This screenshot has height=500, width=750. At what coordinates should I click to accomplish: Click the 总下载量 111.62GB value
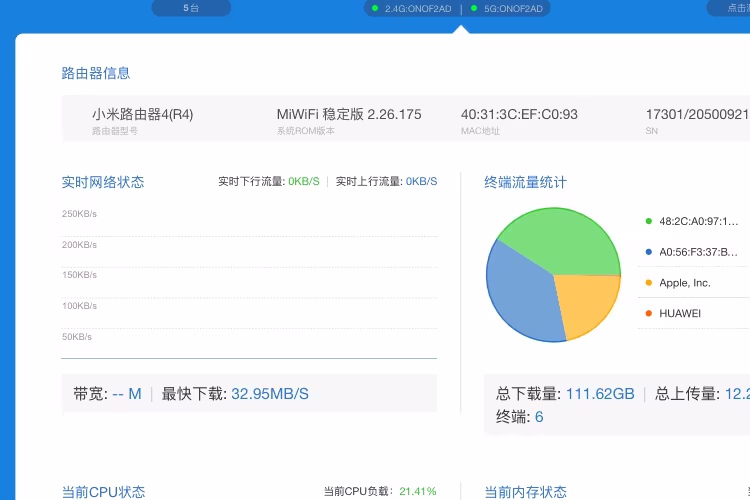(600, 394)
